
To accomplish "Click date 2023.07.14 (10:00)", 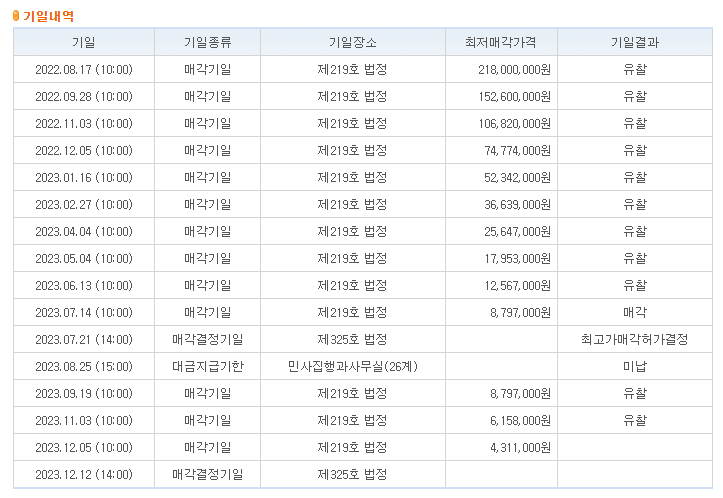I will 84,313.
